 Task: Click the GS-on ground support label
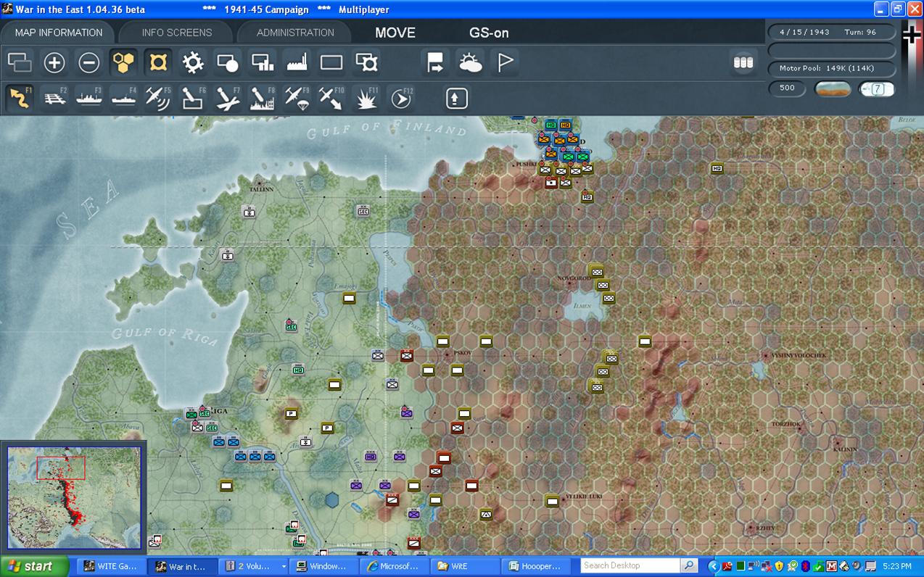pos(489,33)
